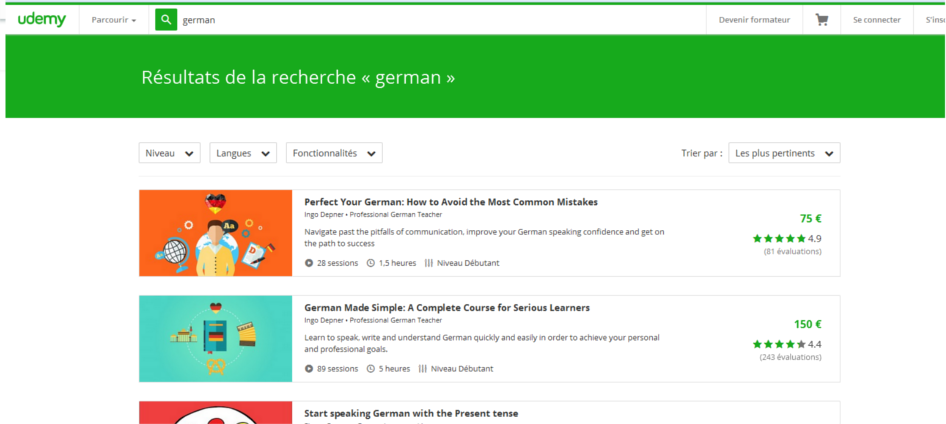
Task: Click the Udemy logo
Action: click(x=42, y=19)
